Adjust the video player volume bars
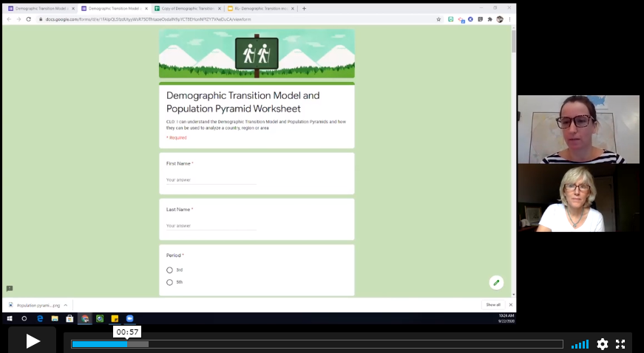Viewport: 644px width, 353px height. (580, 344)
